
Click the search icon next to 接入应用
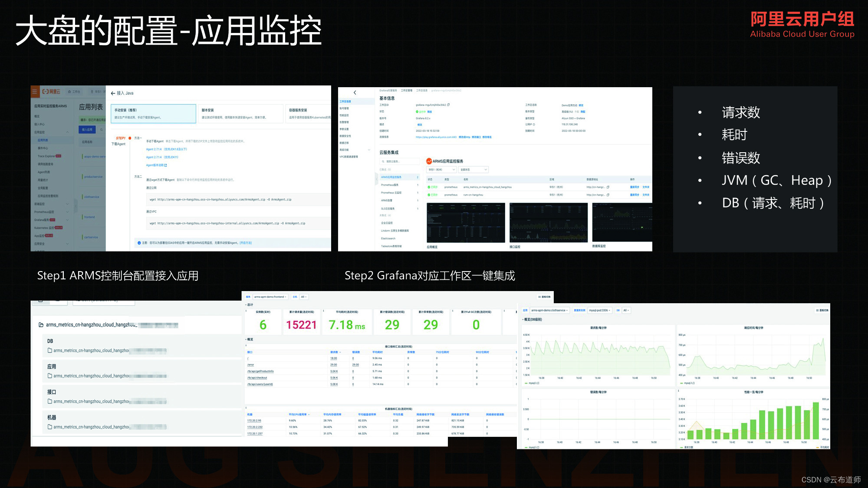point(102,130)
